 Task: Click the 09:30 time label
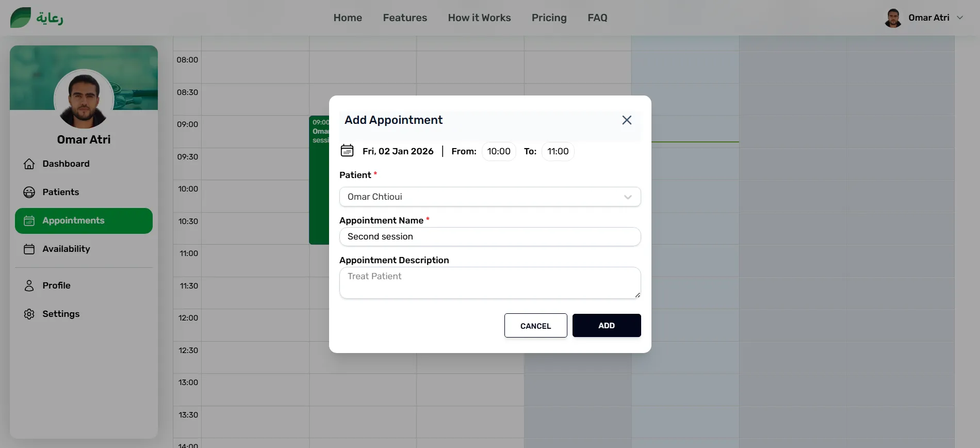click(187, 157)
